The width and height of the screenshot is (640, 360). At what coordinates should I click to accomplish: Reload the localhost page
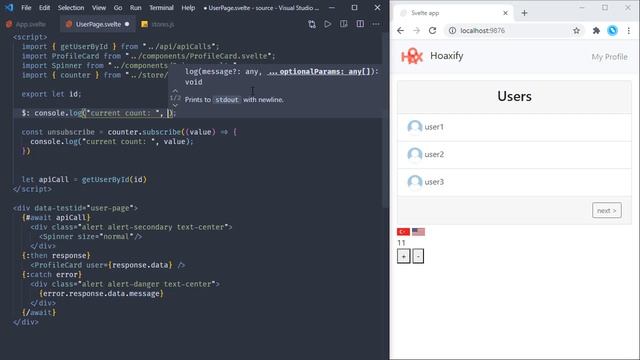pyautogui.click(x=432, y=31)
